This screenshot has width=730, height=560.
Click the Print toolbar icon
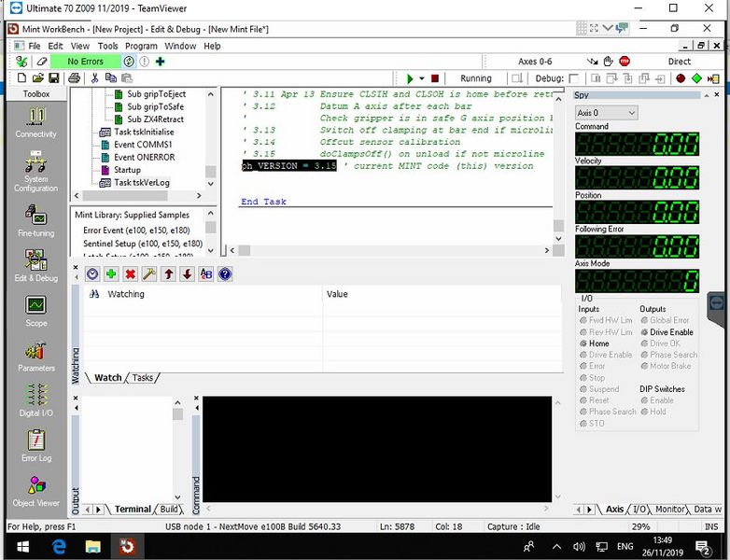[74, 78]
